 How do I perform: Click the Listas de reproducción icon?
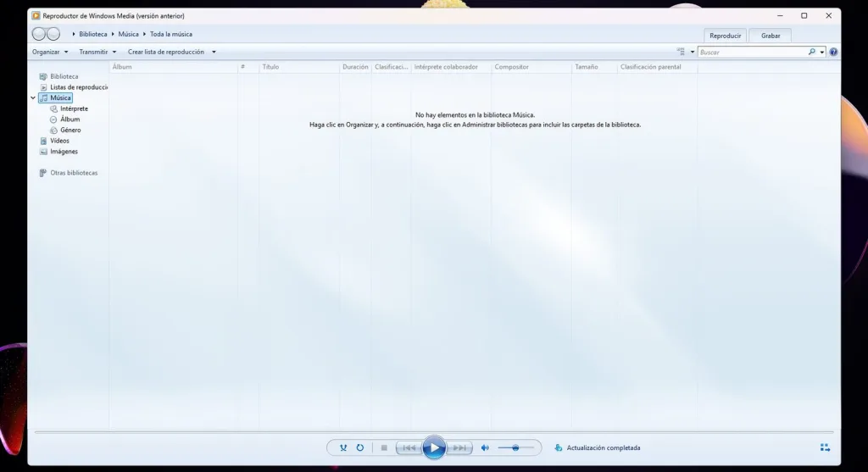pos(43,87)
